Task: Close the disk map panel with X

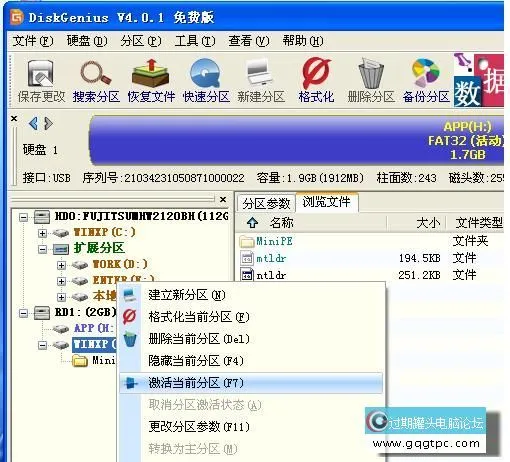Action: (14, 118)
